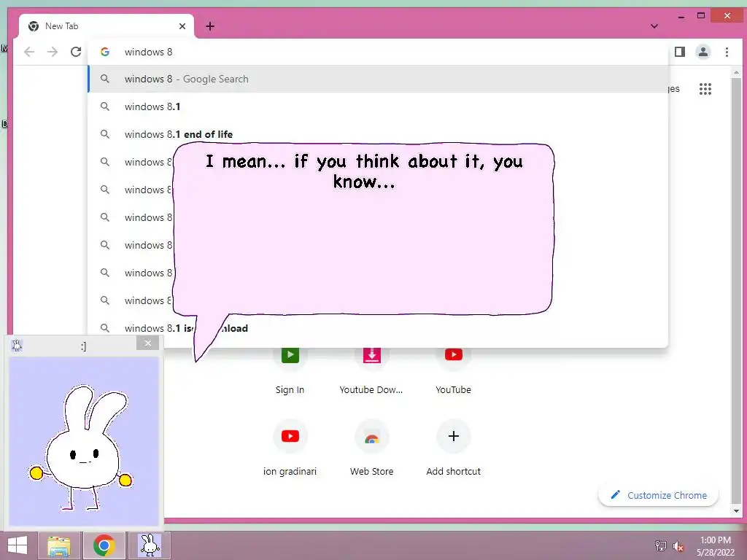The width and height of the screenshot is (747, 560).
Task: Open the YouTube shortcut tile
Action: pos(454,370)
